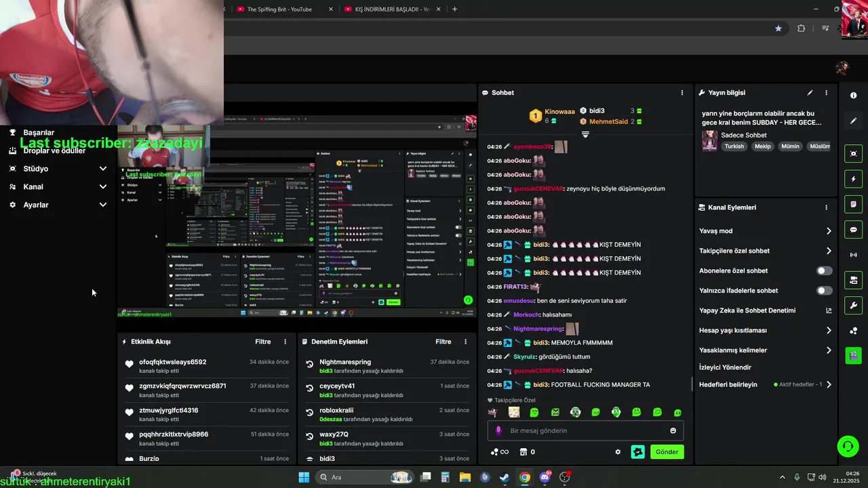Click the taskbar Ara search box
868x488 pixels.
point(364,477)
